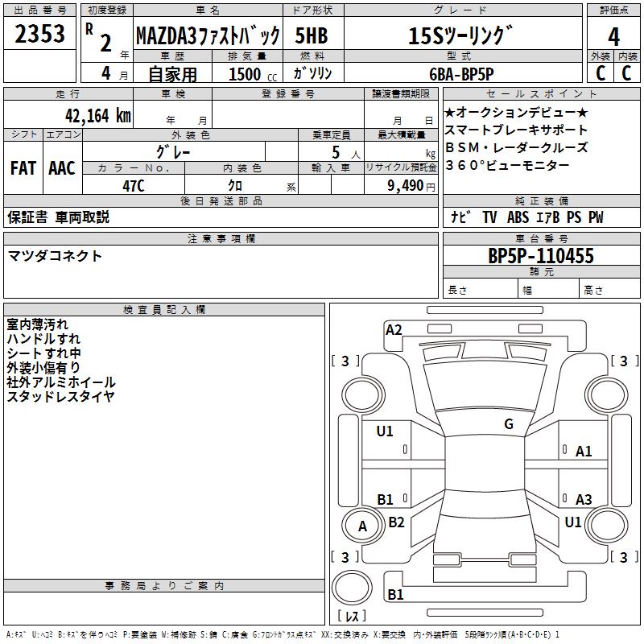
Task: Click the lot number 2353
Action: pos(39,34)
